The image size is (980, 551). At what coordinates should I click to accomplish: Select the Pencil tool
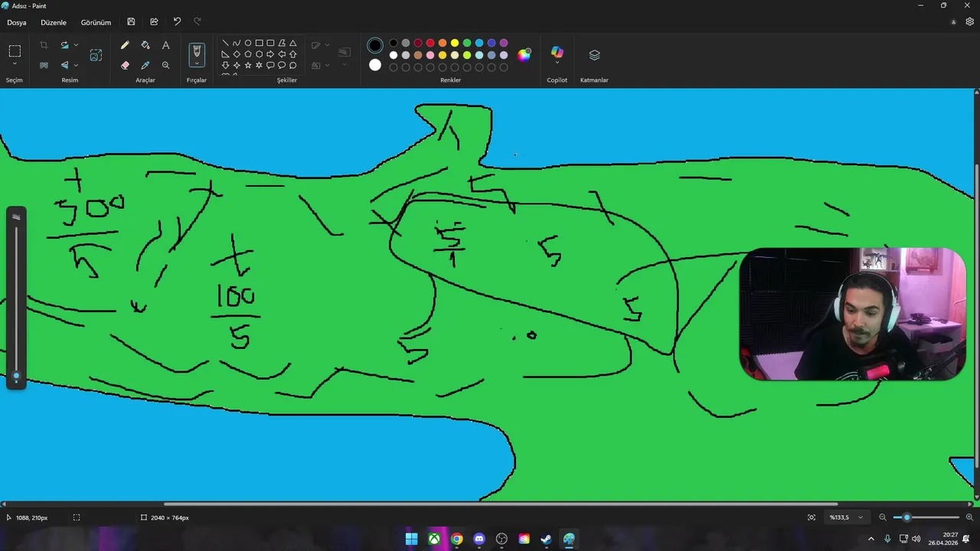(125, 45)
